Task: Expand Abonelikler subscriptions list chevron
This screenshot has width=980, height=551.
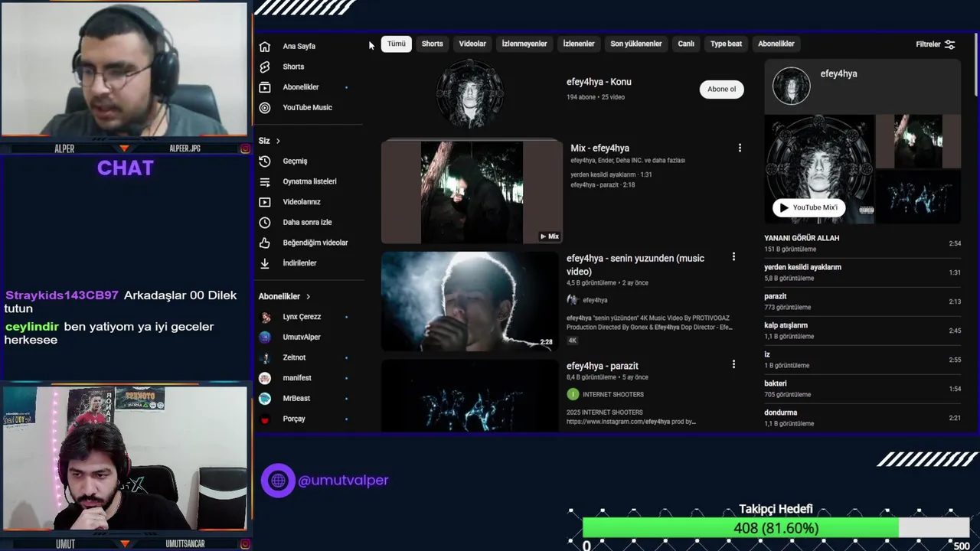Action: pos(309,296)
